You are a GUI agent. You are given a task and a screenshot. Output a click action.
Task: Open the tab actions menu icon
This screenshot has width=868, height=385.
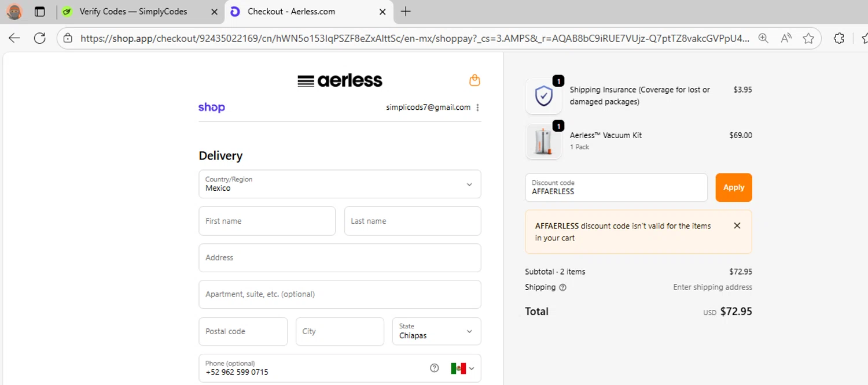tap(39, 12)
